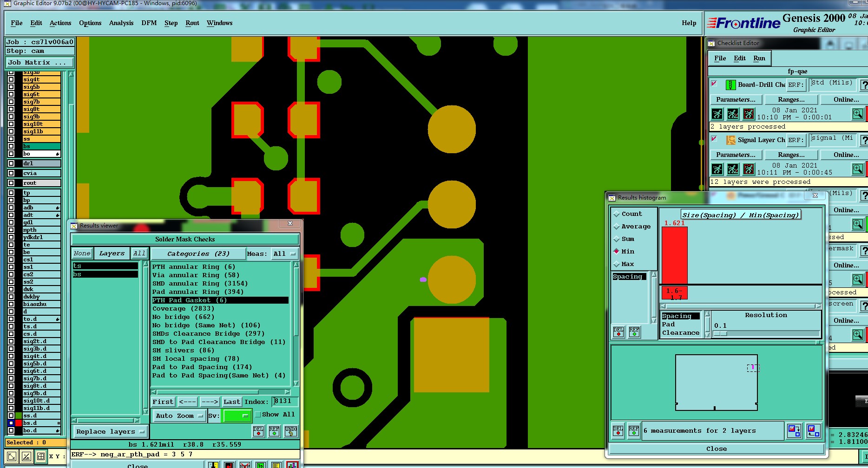Open the Job Matrix selector
This screenshot has width=868, height=468.
point(39,63)
